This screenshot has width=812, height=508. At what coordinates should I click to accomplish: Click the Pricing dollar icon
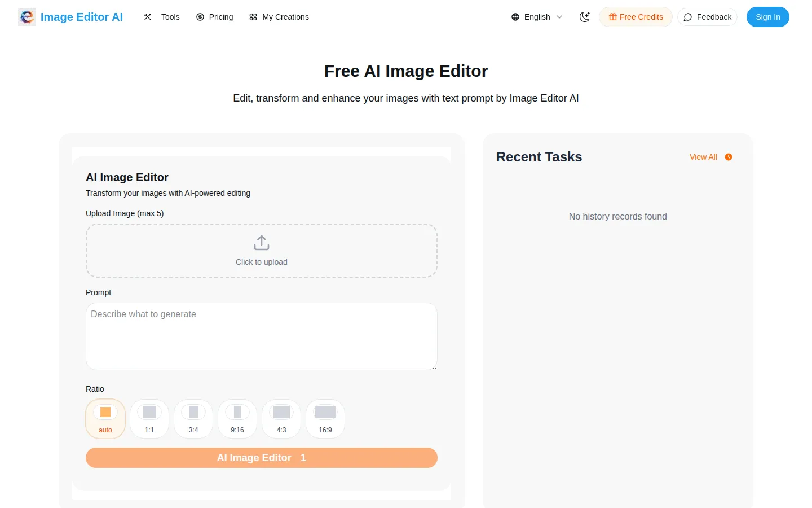click(200, 17)
